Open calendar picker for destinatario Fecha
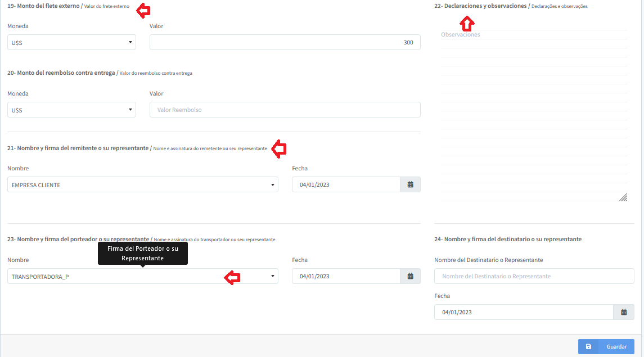Image resolution: width=644 pixels, height=357 pixels. 624,312
